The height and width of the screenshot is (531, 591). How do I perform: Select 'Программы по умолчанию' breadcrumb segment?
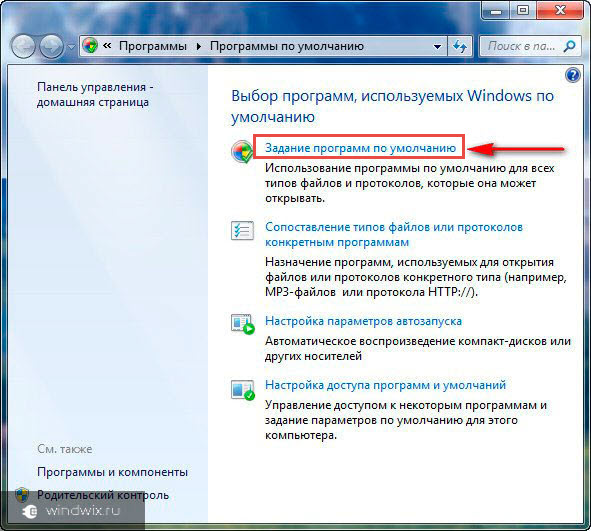(x=287, y=46)
